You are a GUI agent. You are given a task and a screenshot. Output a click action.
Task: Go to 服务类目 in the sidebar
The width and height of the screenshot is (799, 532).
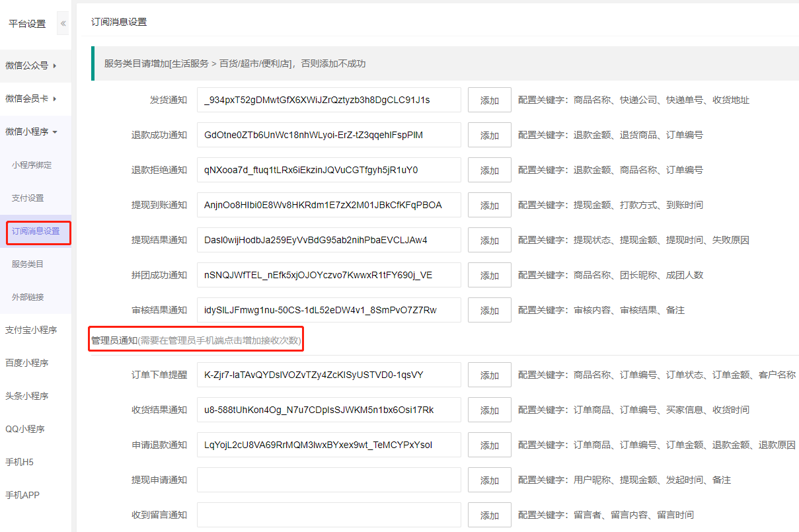tap(28, 264)
